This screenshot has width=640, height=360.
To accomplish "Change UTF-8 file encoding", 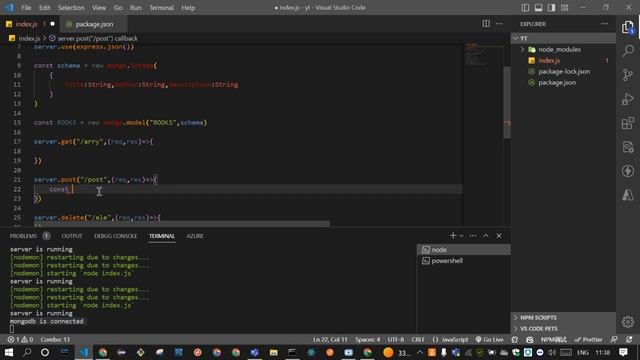I will (x=396, y=340).
